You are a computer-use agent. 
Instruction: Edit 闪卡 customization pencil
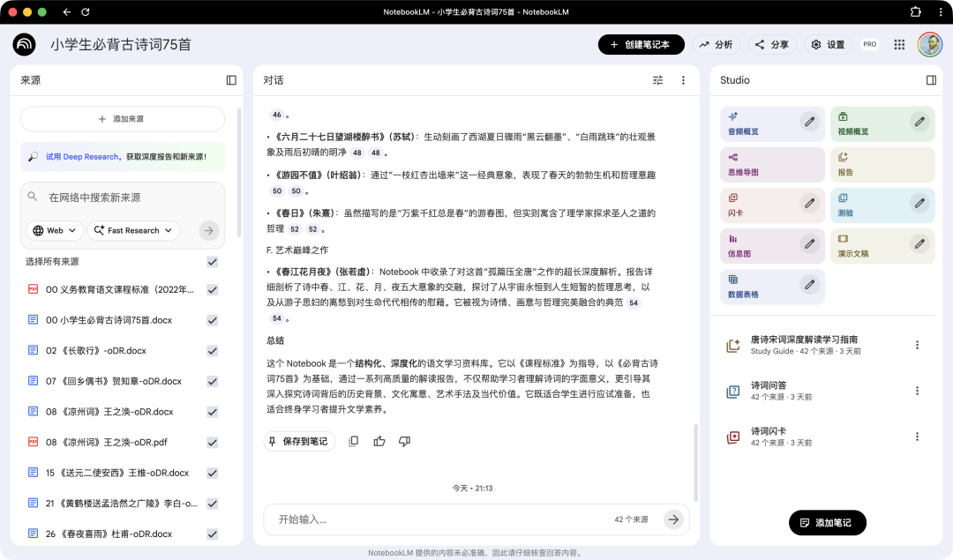pyautogui.click(x=809, y=203)
